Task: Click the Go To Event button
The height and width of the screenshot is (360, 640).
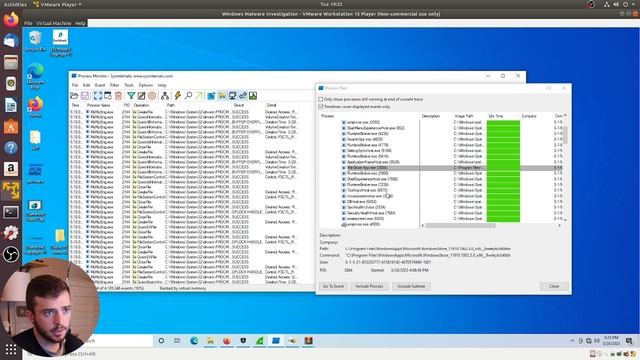Action: [333, 286]
